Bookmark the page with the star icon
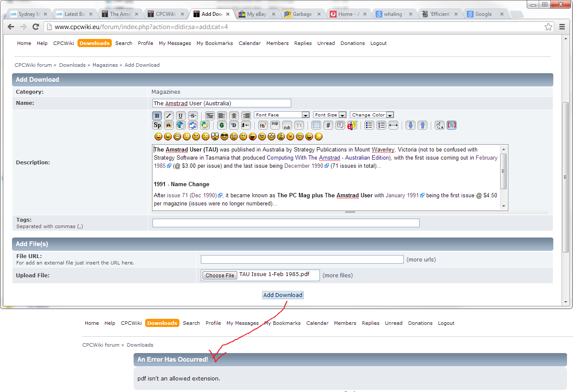The image size is (573, 392). (x=548, y=27)
